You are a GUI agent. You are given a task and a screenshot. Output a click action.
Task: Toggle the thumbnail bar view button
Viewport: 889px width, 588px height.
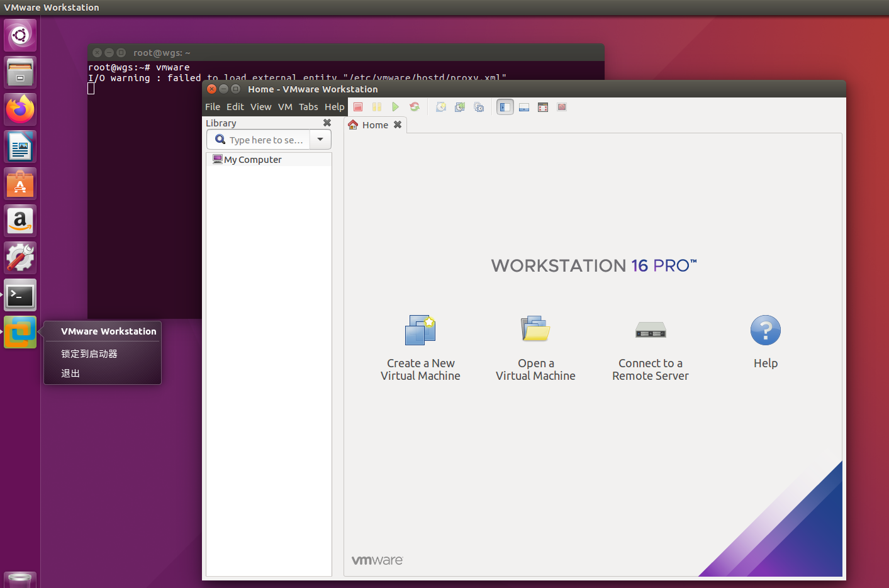[x=524, y=107]
